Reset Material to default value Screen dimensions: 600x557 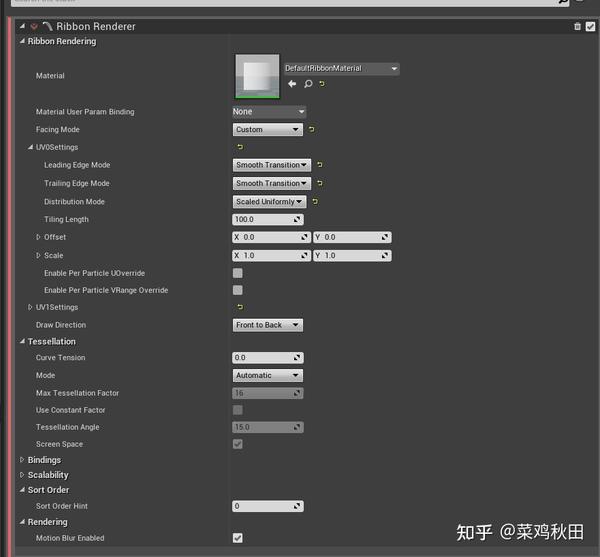point(322,83)
